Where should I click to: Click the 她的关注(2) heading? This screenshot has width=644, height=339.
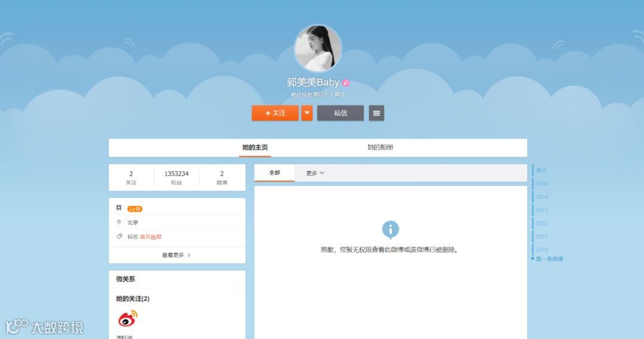(132, 298)
